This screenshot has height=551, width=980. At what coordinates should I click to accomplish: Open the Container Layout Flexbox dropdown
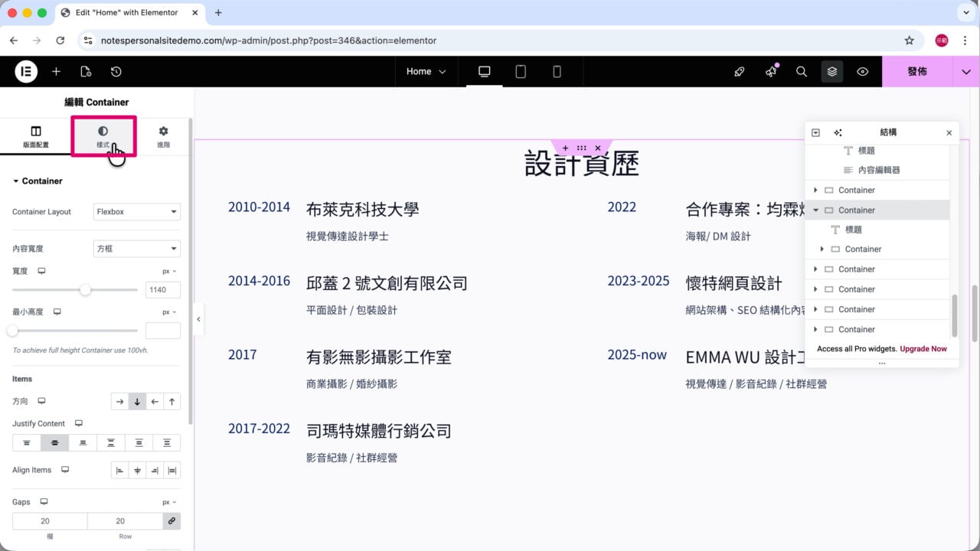137,212
